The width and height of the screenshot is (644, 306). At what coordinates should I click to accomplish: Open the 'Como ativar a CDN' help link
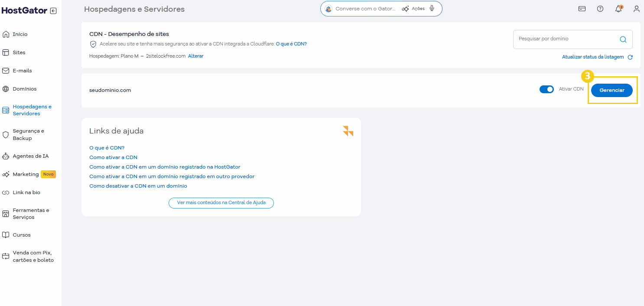(113, 157)
